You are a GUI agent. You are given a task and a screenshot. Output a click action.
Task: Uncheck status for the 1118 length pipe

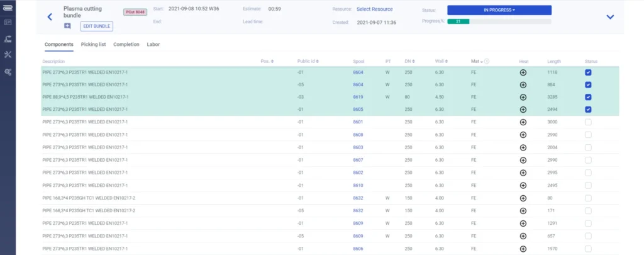coord(588,72)
